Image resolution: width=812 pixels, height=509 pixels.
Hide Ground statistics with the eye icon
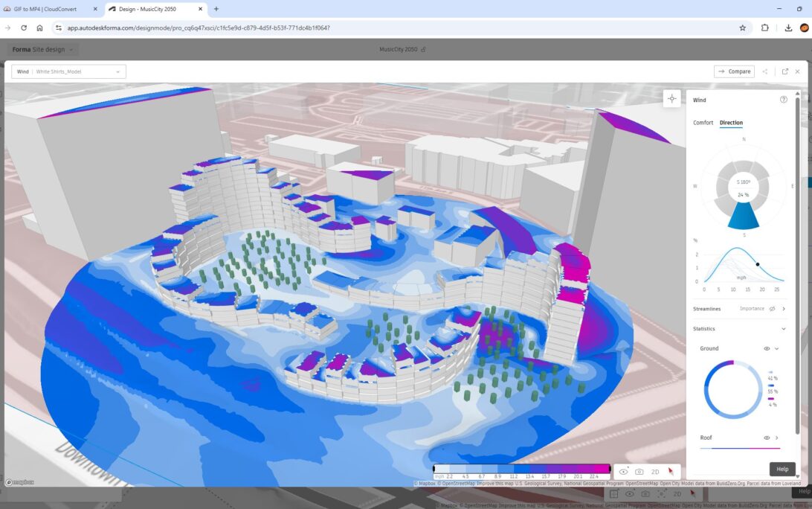click(767, 348)
